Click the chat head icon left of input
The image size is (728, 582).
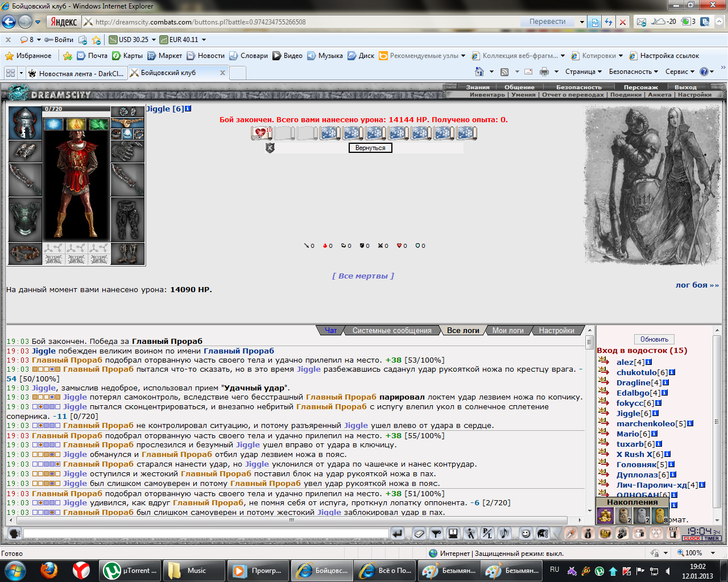click(x=14, y=534)
